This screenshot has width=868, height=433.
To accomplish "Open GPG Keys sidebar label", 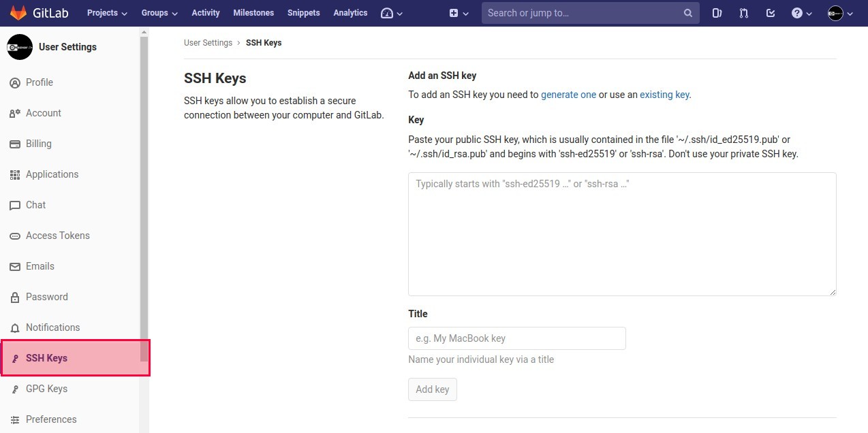I will click(x=47, y=389).
